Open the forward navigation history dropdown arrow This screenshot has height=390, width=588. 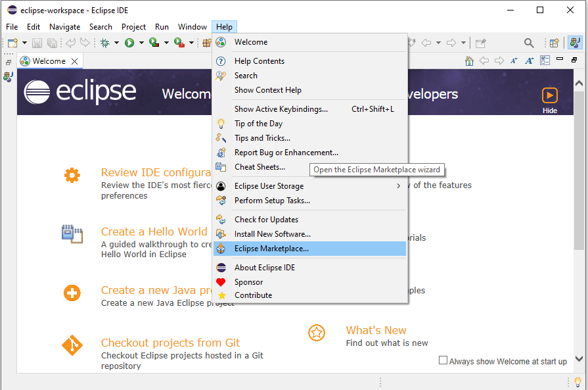(x=463, y=43)
